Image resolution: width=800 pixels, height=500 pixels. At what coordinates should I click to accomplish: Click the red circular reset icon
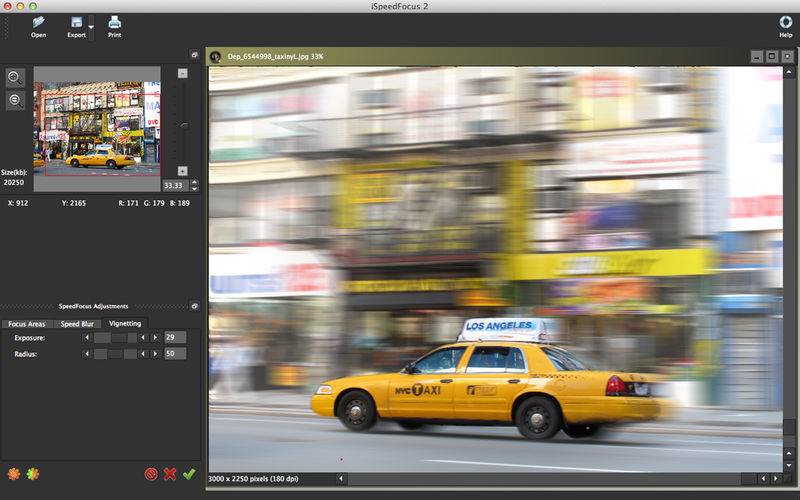coord(151,474)
